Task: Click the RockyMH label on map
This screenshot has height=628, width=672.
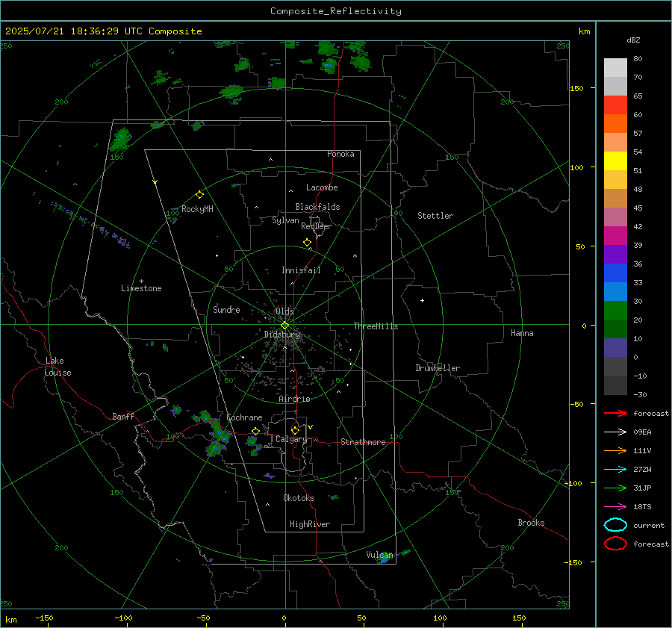Action: 197,209
